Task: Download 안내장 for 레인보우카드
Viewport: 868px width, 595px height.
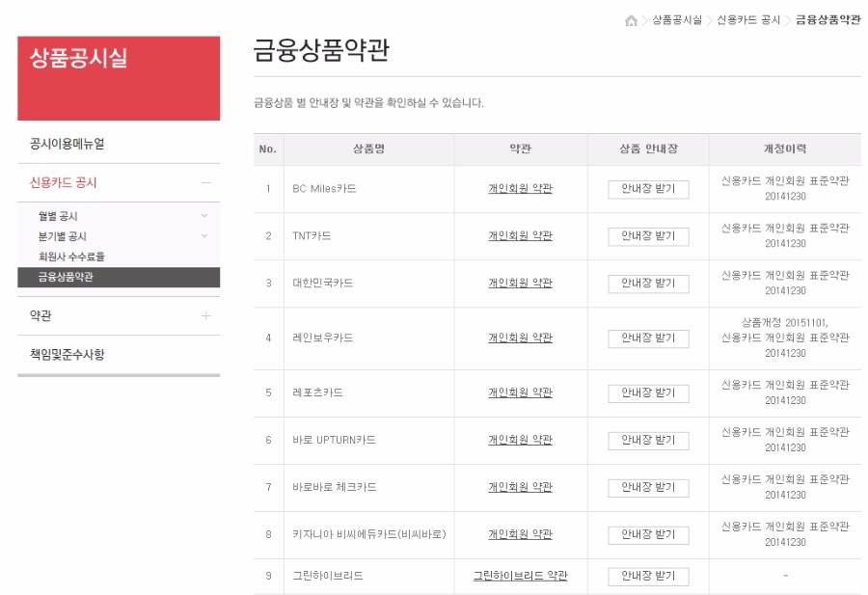Action: [x=648, y=338]
